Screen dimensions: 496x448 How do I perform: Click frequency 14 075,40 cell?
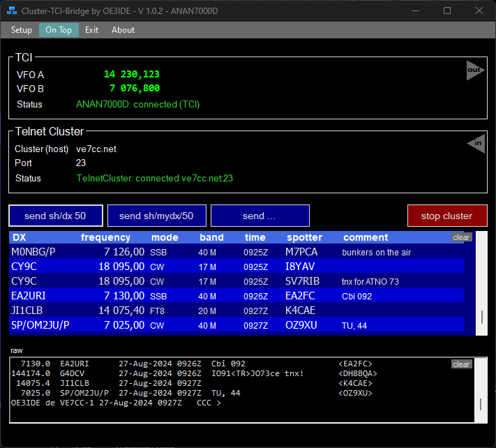[121, 311]
